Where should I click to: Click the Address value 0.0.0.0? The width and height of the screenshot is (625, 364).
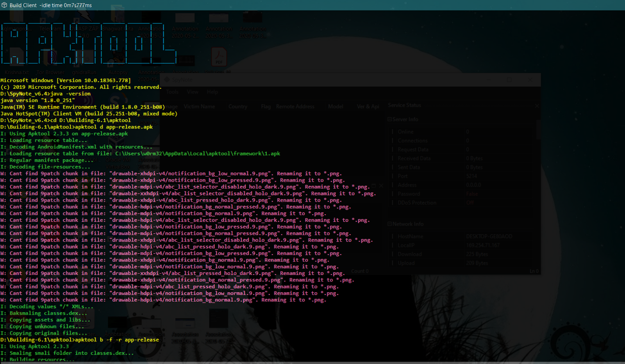pos(473,185)
